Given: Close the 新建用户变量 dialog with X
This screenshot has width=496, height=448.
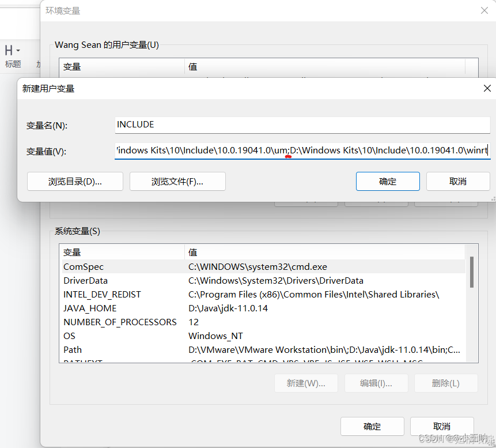Looking at the screenshot, I should pos(487,88).
